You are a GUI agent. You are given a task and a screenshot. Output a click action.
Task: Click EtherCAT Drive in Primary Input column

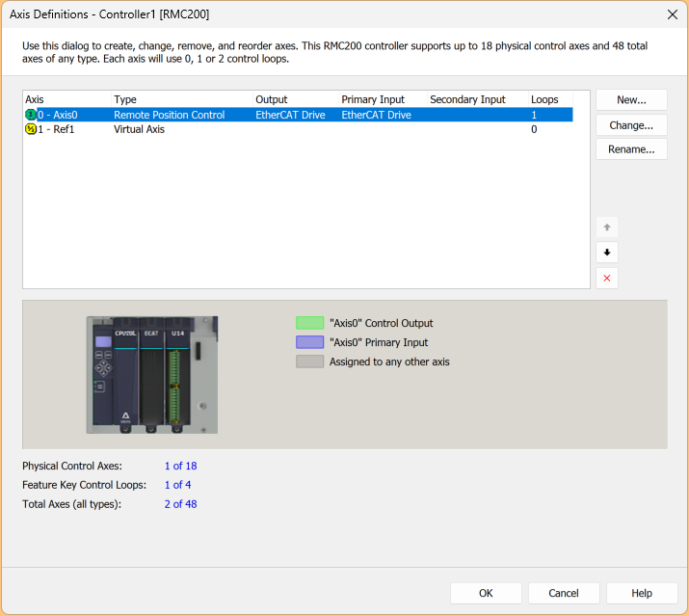(376, 115)
